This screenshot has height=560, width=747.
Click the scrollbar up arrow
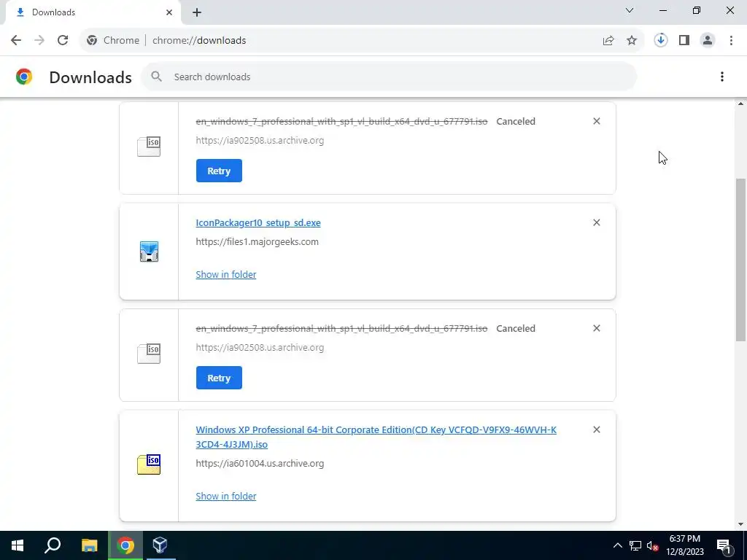click(741, 104)
